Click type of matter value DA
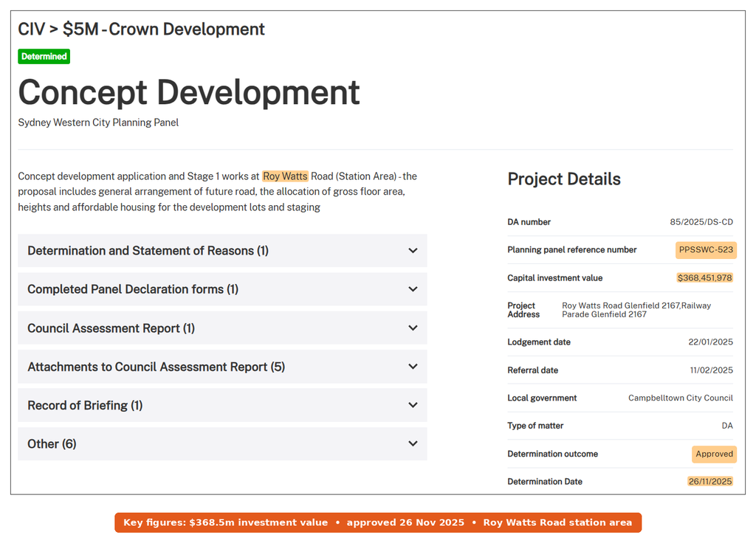Image resolution: width=756 pixels, height=543 pixels. point(727,426)
